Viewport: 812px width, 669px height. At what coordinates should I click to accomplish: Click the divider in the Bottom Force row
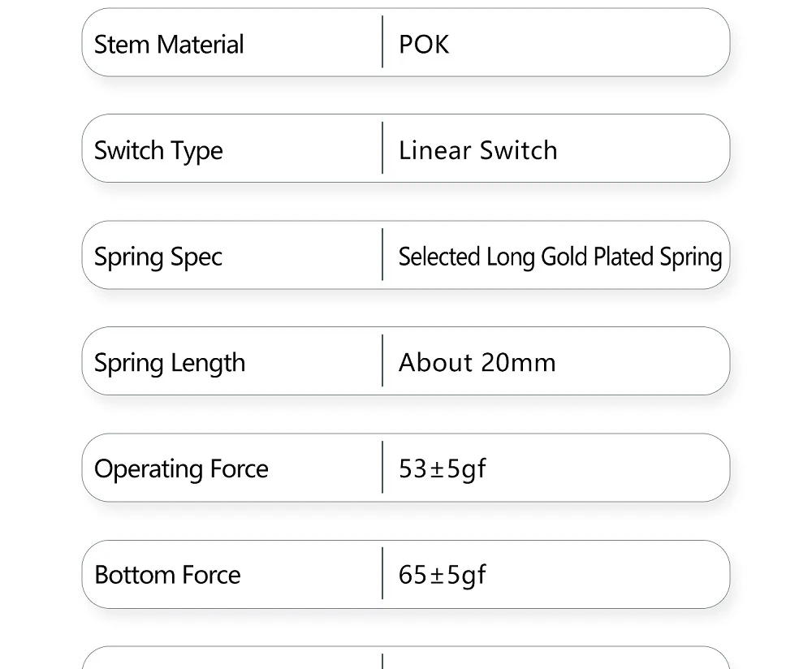(x=382, y=574)
